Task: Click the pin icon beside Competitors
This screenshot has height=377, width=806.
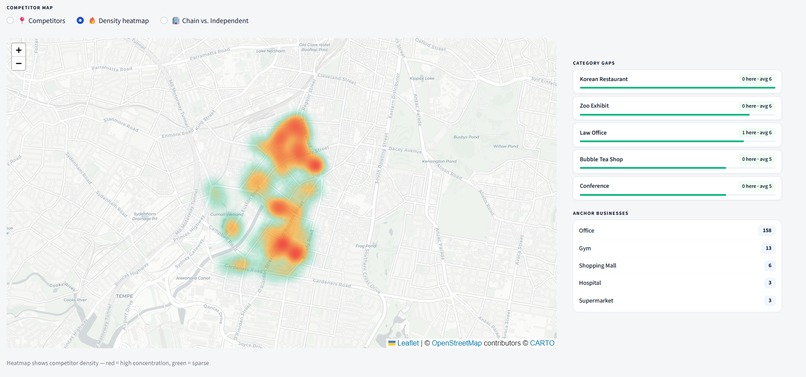Action: coord(22,21)
